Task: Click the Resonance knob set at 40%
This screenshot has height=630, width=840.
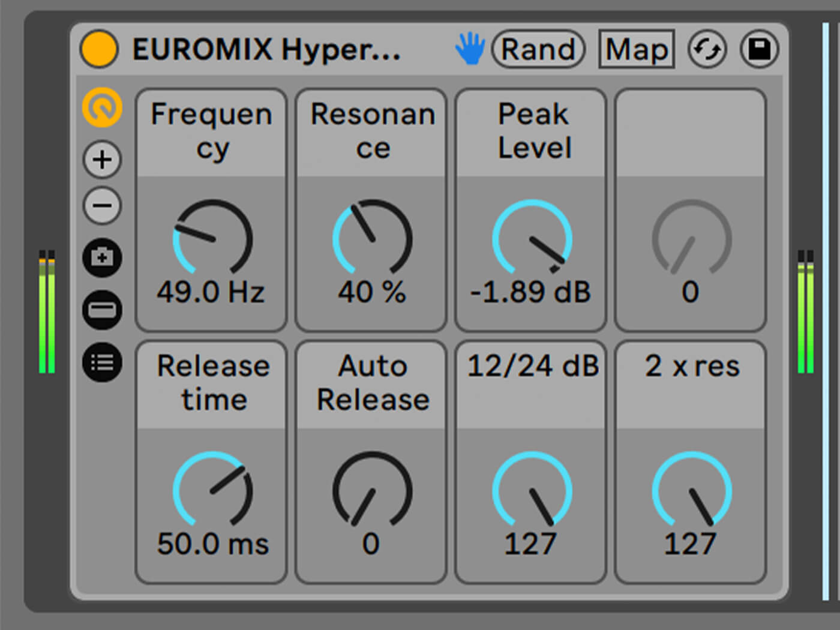Action: coord(371,240)
